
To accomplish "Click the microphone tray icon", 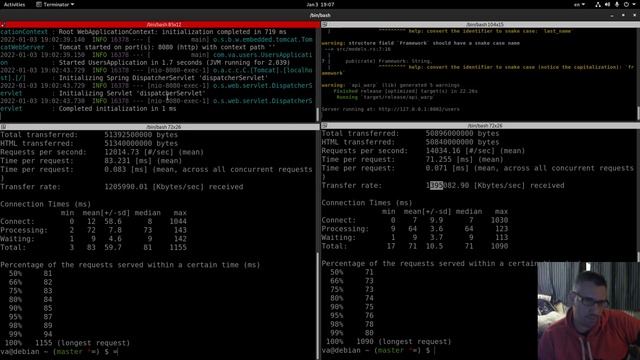I will (617, 4).
